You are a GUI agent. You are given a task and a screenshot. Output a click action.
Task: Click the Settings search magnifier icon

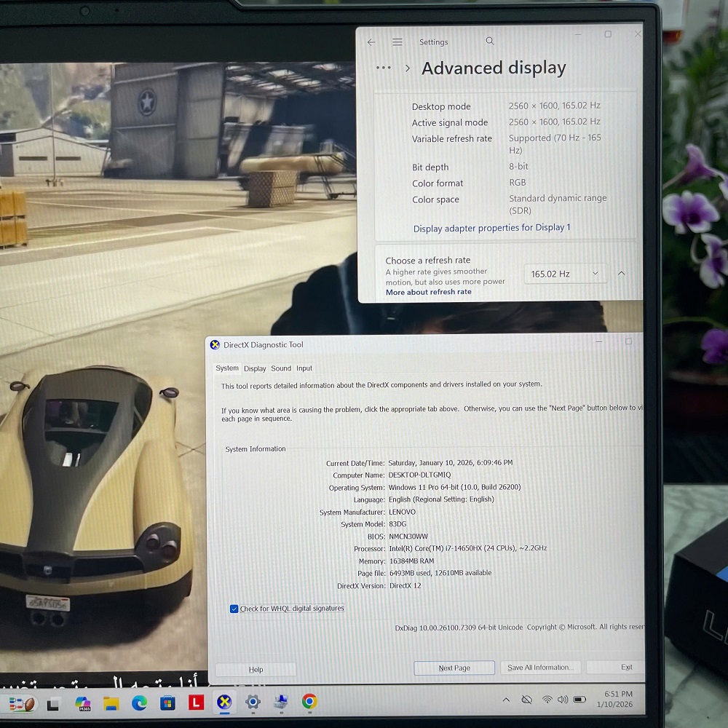(x=490, y=41)
